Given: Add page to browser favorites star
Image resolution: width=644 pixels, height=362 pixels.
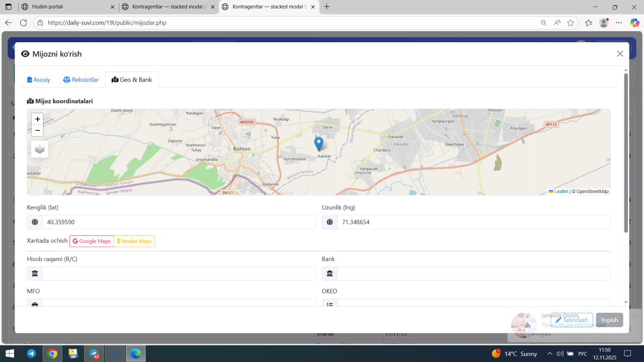Looking at the screenshot, I should 571,23.
